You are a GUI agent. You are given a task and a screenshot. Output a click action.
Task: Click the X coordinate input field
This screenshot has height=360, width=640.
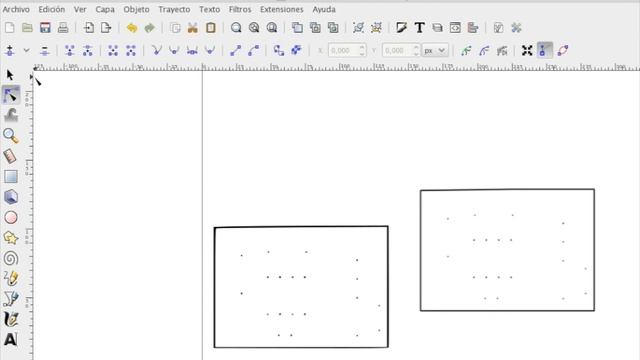pyautogui.click(x=347, y=51)
